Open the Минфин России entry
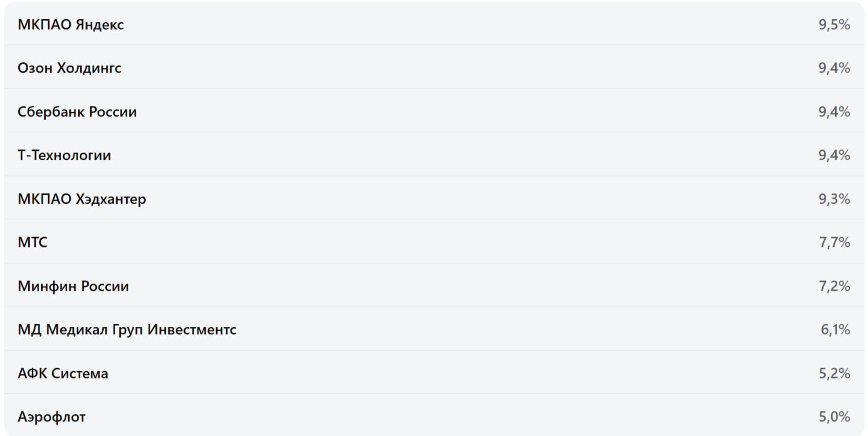The width and height of the screenshot is (868, 436). 73,286
